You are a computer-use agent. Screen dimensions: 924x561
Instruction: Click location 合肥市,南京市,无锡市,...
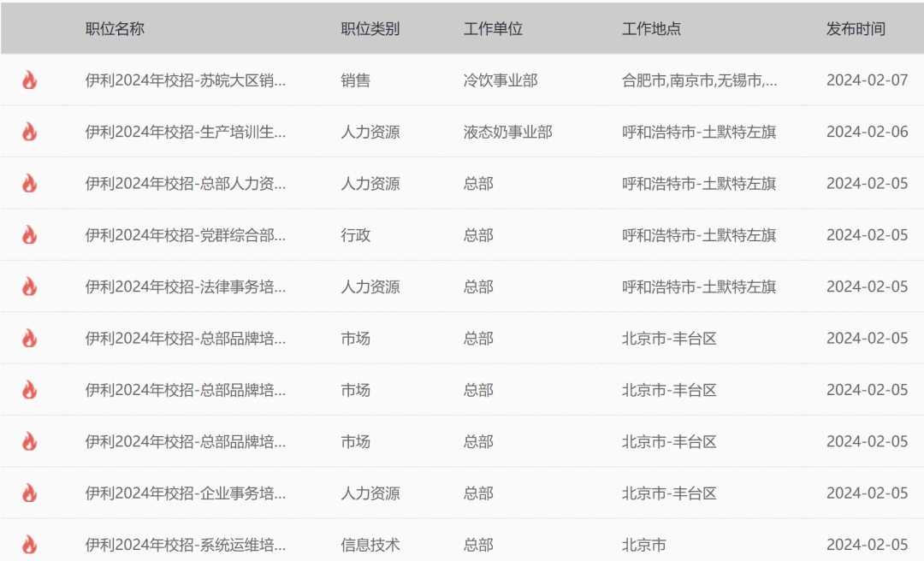click(700, 80)
